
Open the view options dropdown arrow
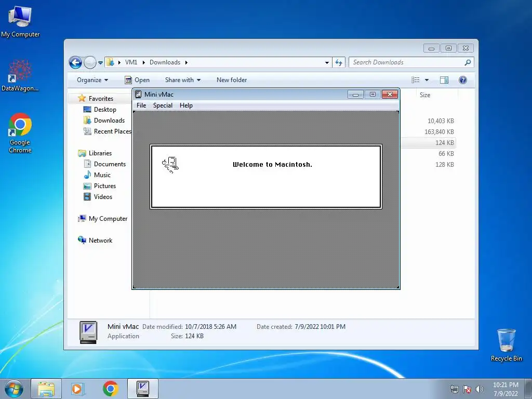click(427, 80)
